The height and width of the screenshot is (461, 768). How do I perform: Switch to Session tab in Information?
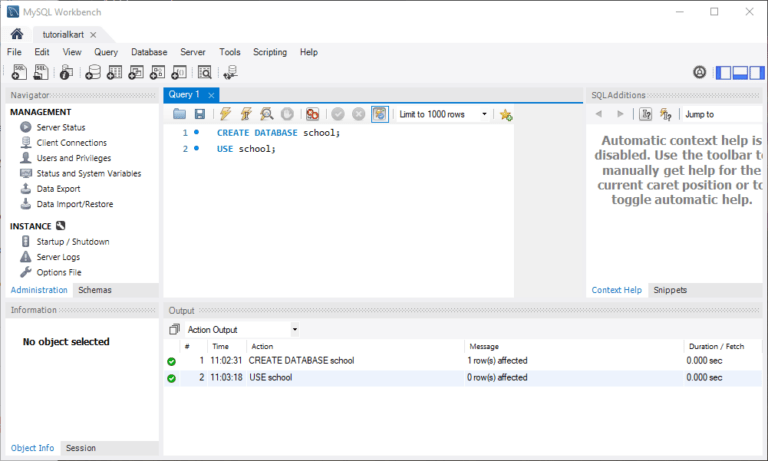coord(81,448)
